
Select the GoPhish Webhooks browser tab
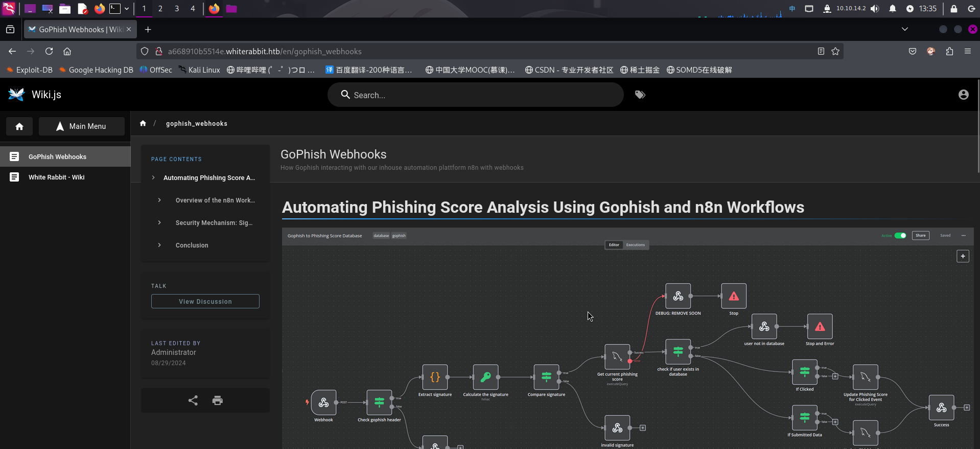click(80, 29)
